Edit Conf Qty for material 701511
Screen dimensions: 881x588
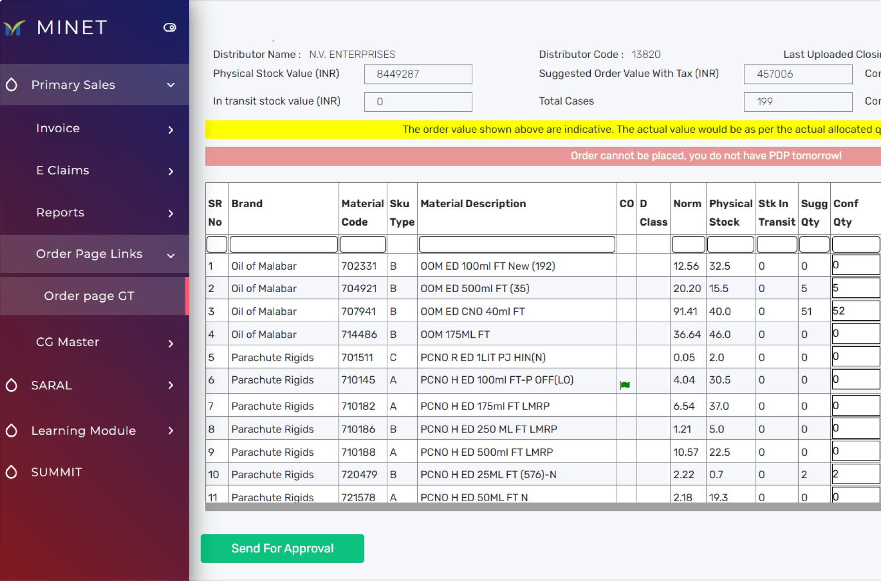coord(857,356)
